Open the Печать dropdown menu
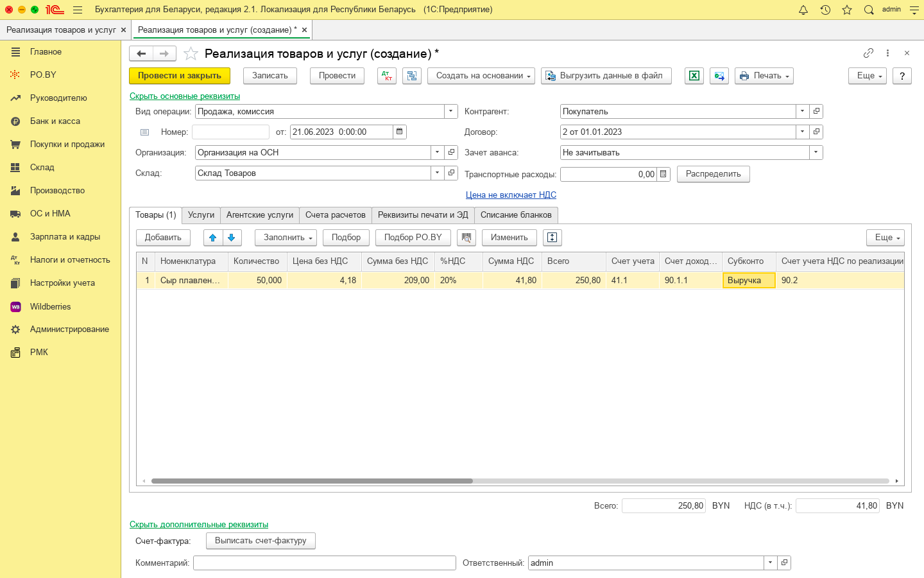The height and width of the screenshot is (578, 924). click(x=764, y=76)
